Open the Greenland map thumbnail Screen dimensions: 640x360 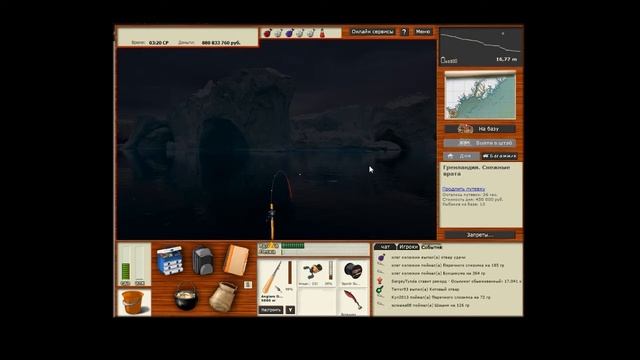(x=480, y=95)
